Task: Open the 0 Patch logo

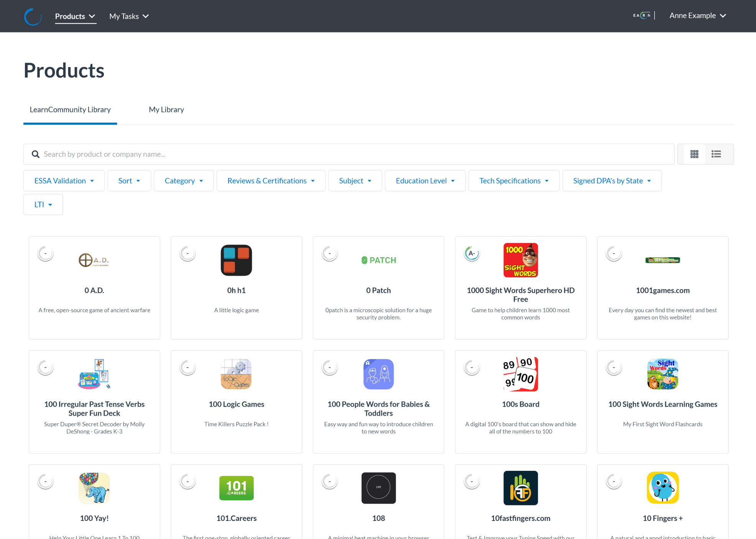Action: click(378, 260)
